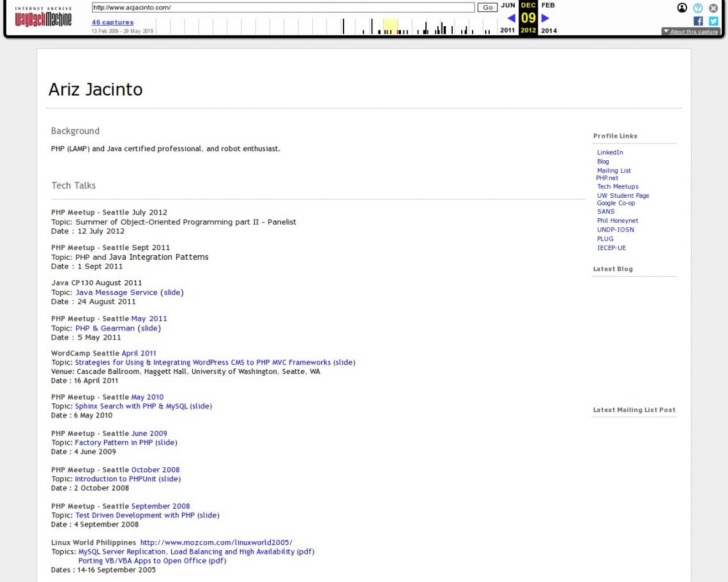Open the Tech Meetups link
This screenshot has height=582, width=728.
click(618, 186)
